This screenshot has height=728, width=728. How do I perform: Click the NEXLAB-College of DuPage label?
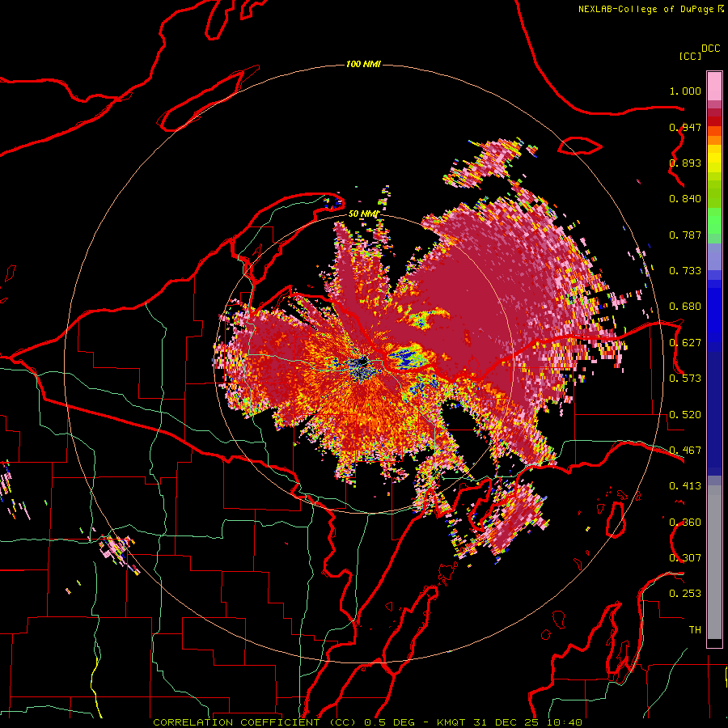point(646,9)
